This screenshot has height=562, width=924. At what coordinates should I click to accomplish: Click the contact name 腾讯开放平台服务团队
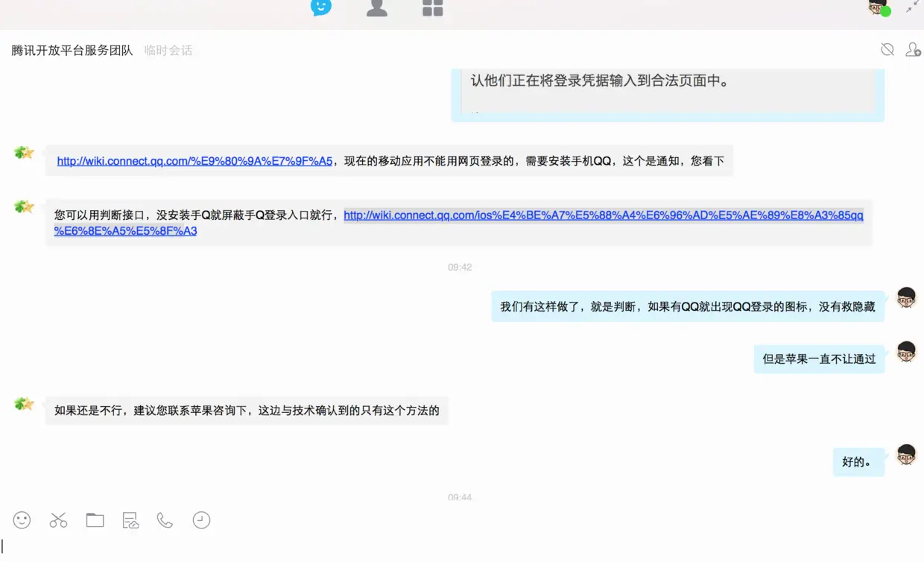coord(71,50)
